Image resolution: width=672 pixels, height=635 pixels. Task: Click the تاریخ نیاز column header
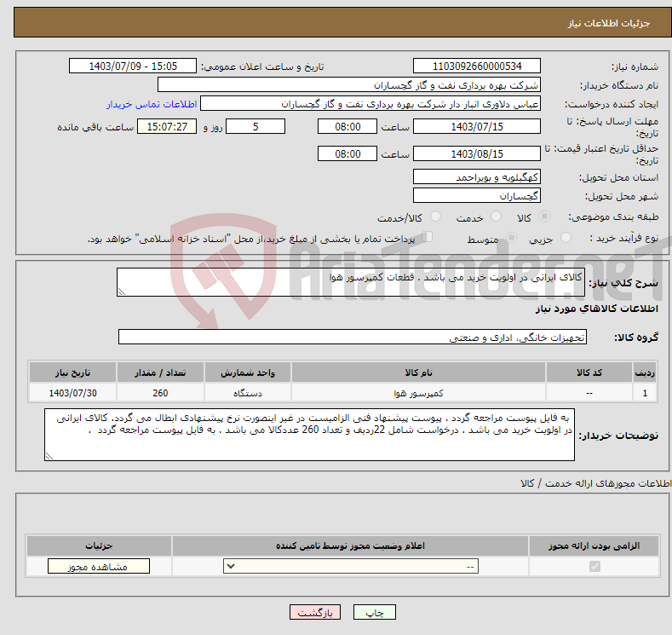72,372
